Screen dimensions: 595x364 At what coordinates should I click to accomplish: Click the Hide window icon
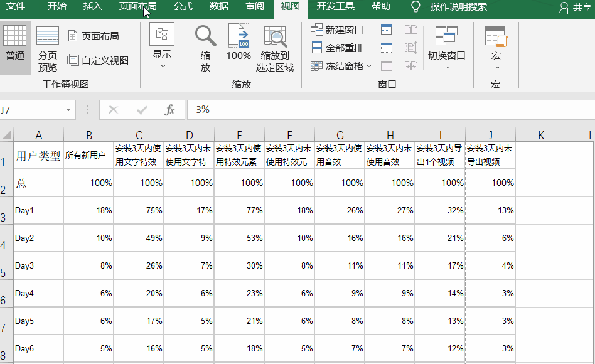[386, 48]
